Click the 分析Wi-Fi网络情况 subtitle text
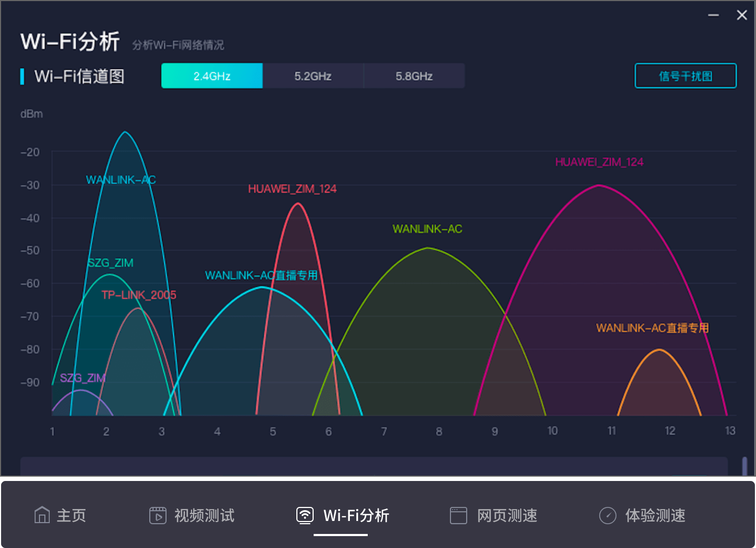Image resolution: width=756 pixels, height=548 pixels. [178, 45]
